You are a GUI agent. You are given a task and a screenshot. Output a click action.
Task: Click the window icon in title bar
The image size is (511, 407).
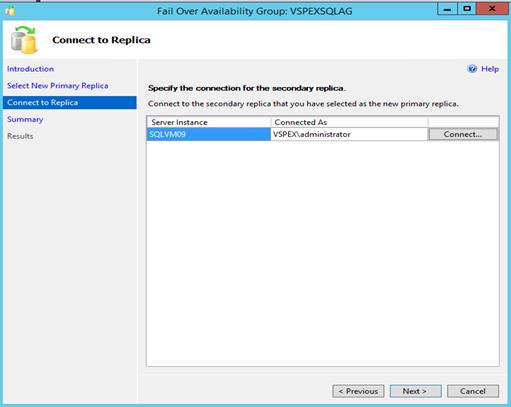(10, 11)
